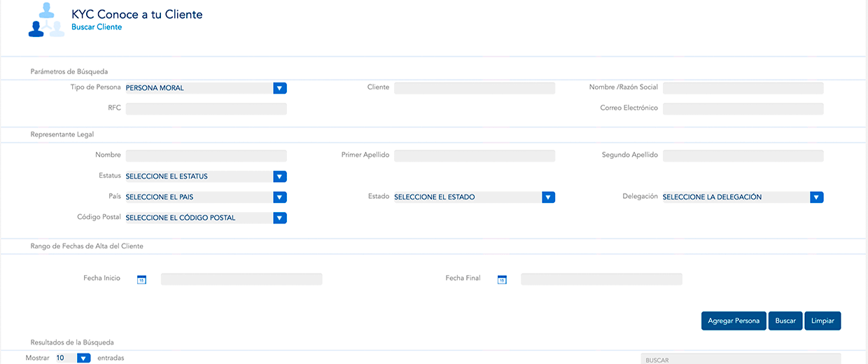
Task: Change the Mostrar entries count dropdown
Action: click(83, 358)
